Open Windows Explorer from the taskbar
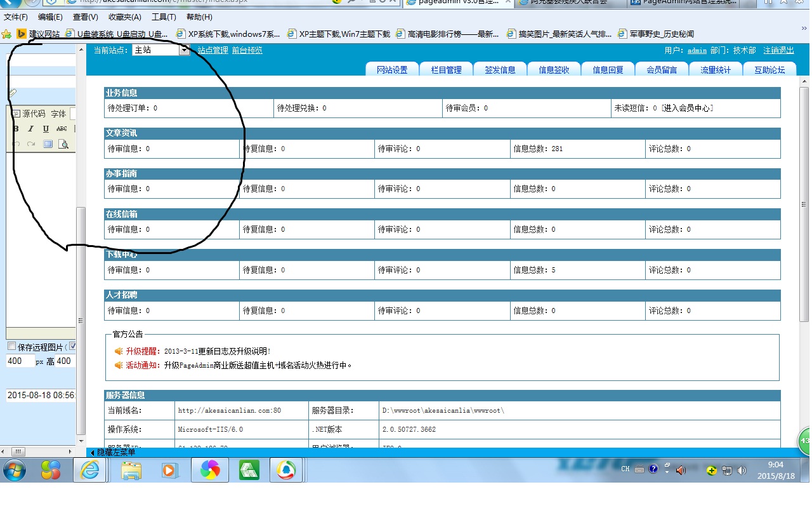Screen dimensions: 812x508 click(131, 470)
